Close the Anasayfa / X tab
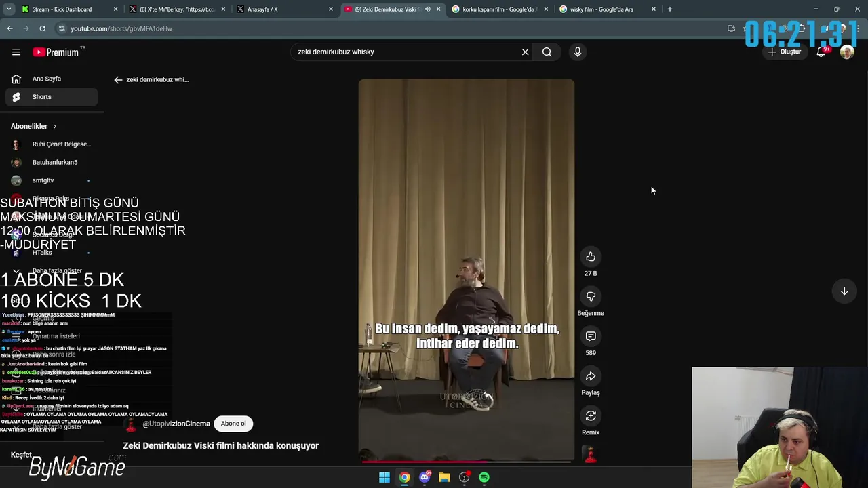868x488 pixels. tap(331, 9)
